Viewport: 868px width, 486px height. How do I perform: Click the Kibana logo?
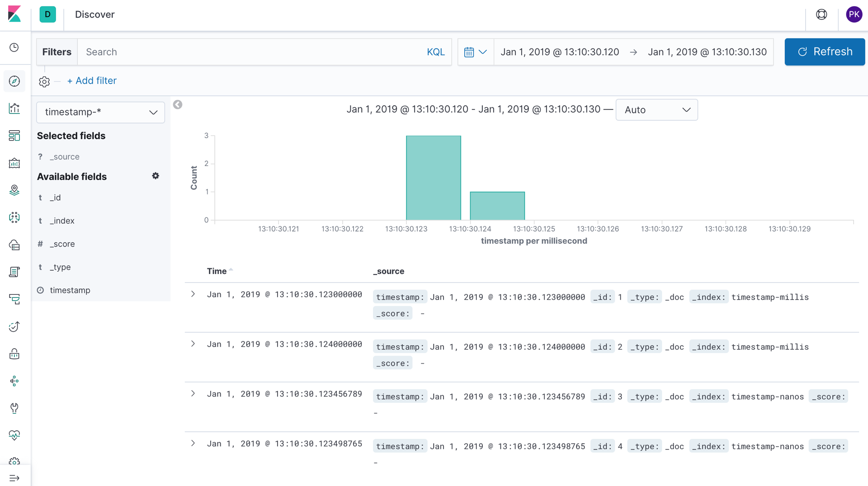click(x=14, y=14)
